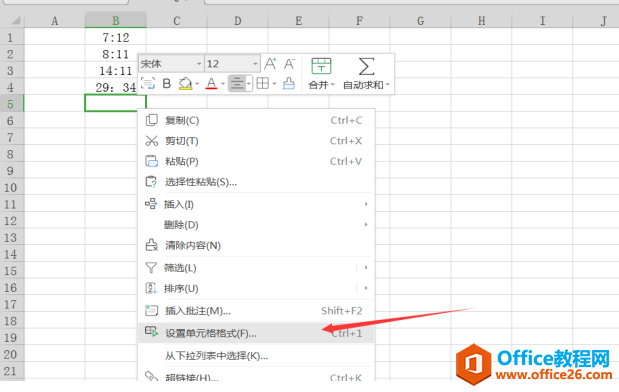Click cell B3 containing 14:11

pos(116,71)
